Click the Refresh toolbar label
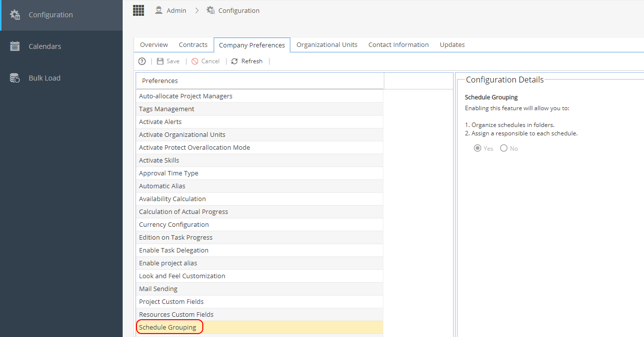 click(252, 61)
